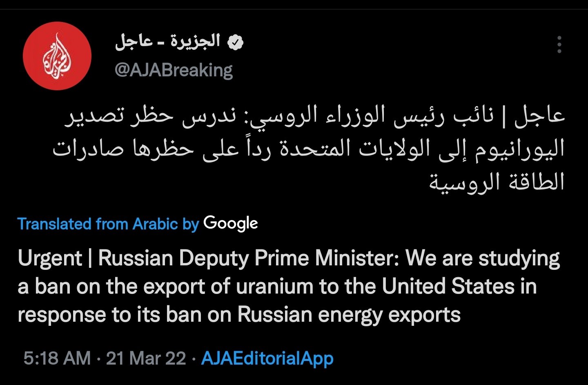The width and height of the screenshot is (588, 385).
Task: Open the three-dot more options menu
Action: coord(559,45)
